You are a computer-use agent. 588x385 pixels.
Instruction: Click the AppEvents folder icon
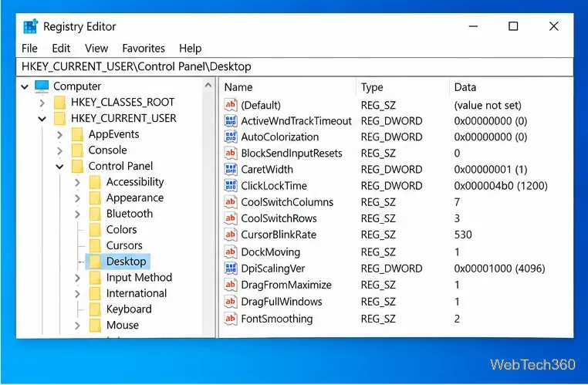(x=77, y=134)
